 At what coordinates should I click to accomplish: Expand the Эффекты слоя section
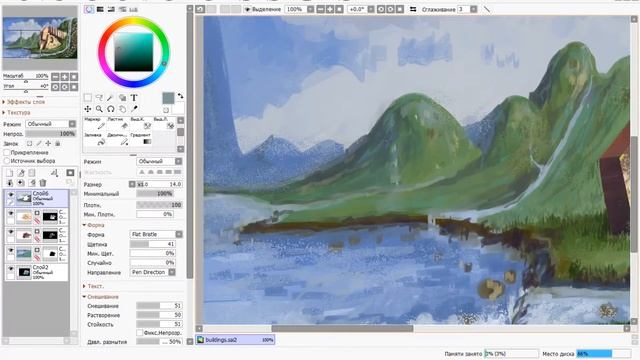pos(25,102)
